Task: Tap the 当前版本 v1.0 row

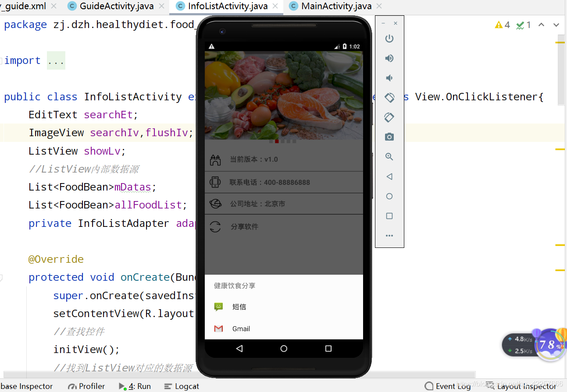Action: (284, 159)
